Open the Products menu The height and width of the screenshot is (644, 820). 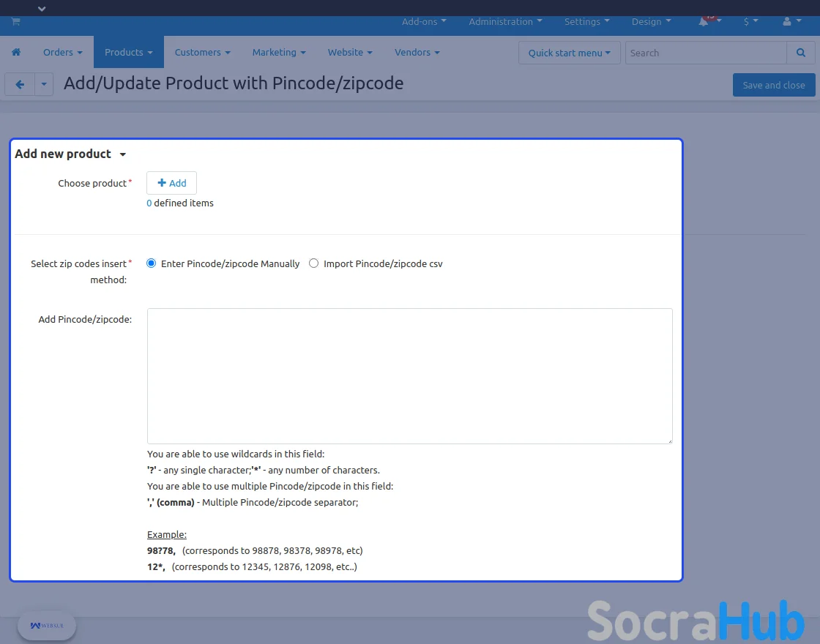(128, 53)
